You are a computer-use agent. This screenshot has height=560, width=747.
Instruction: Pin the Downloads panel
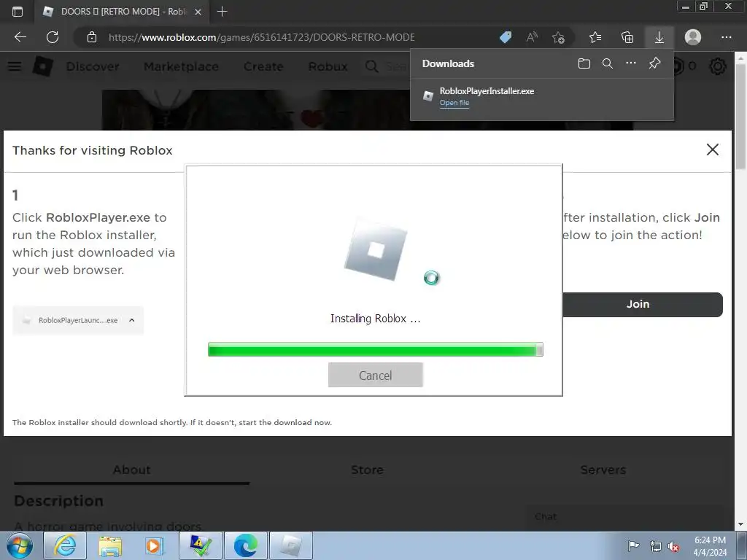coord(654,63)
